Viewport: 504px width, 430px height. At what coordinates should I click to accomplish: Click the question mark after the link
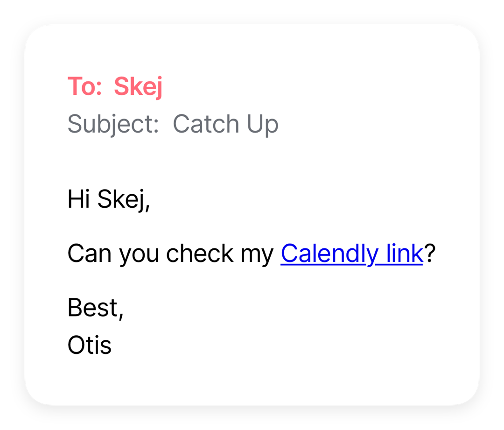[x=430, y=253]
